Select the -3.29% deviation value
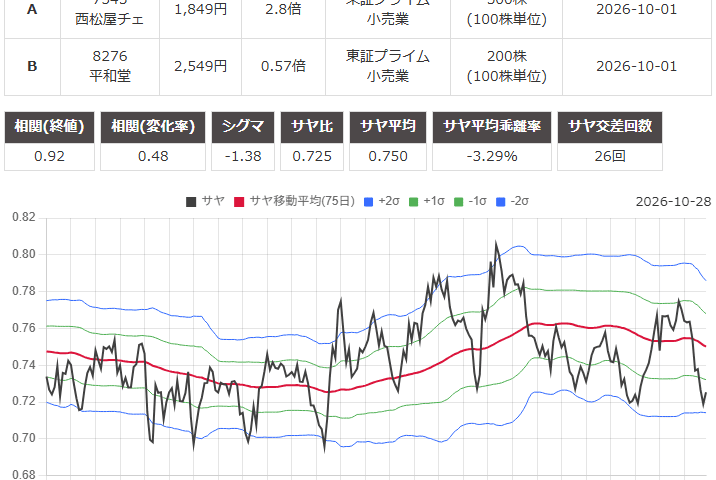The height and width of the screenshot is (480, 716). click(x=492, y=156)
